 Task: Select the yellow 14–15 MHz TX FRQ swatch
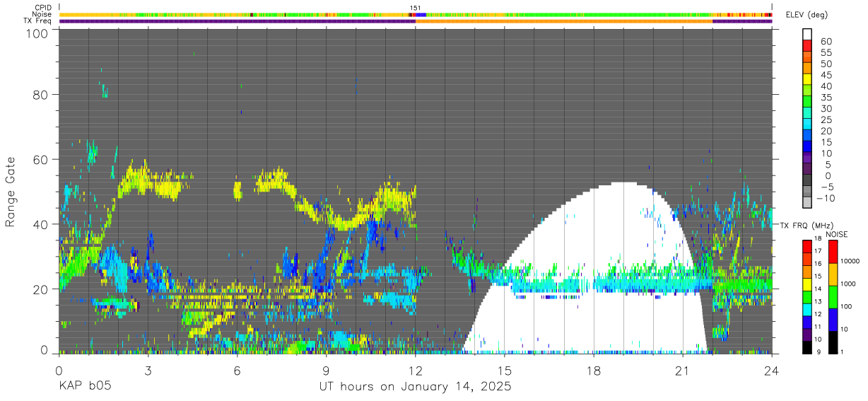click(807, 284)
